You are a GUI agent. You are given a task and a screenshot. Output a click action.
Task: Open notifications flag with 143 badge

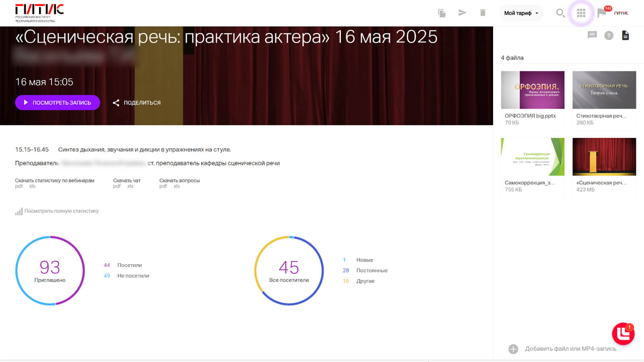pos(602,13)
